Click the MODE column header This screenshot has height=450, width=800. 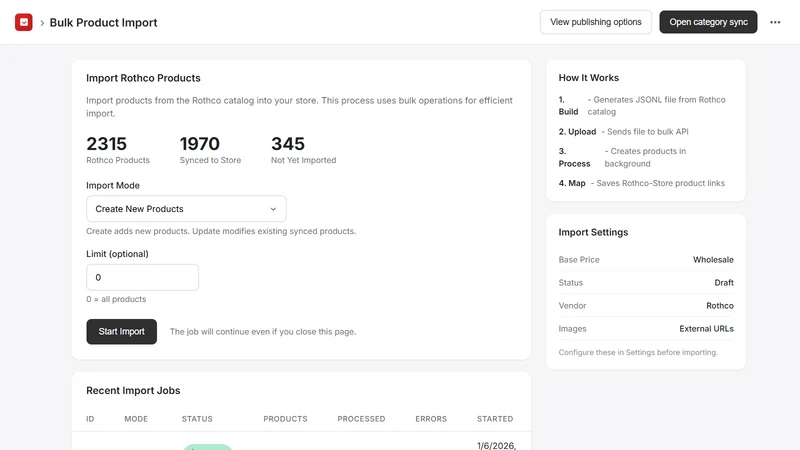tap(136, 419)
